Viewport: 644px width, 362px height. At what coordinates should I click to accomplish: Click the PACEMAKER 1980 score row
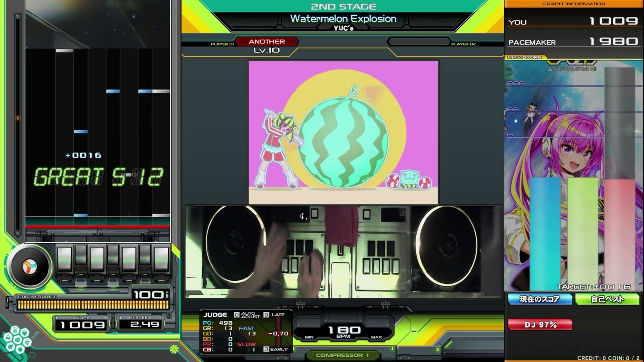[574, 42]
